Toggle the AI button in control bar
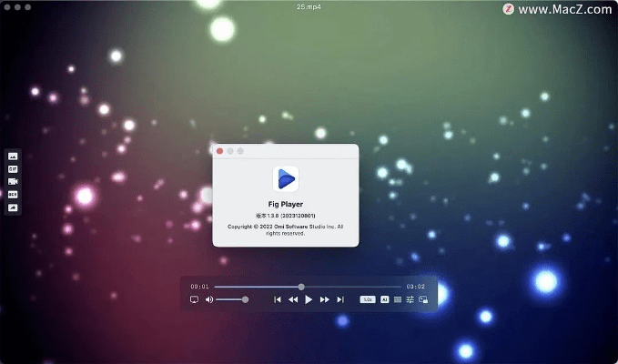Image resolution: width=618 pixels, height=364 pixels. pos(384,299)
